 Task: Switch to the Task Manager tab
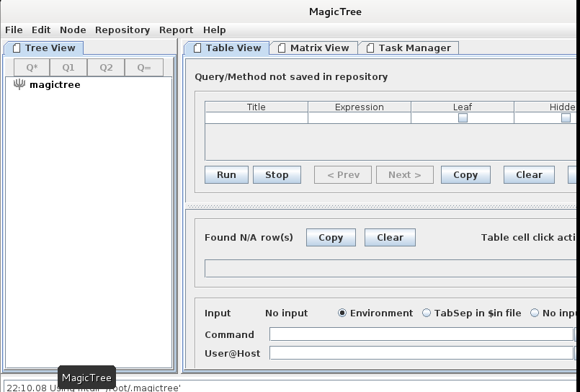click(x=409, y=48)
